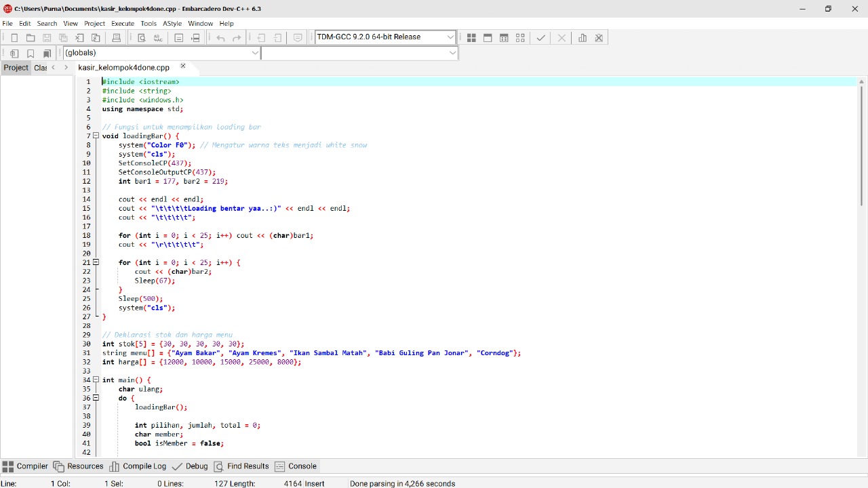Click the Indent icon
The image size is (868, 488).
(262, 38)
